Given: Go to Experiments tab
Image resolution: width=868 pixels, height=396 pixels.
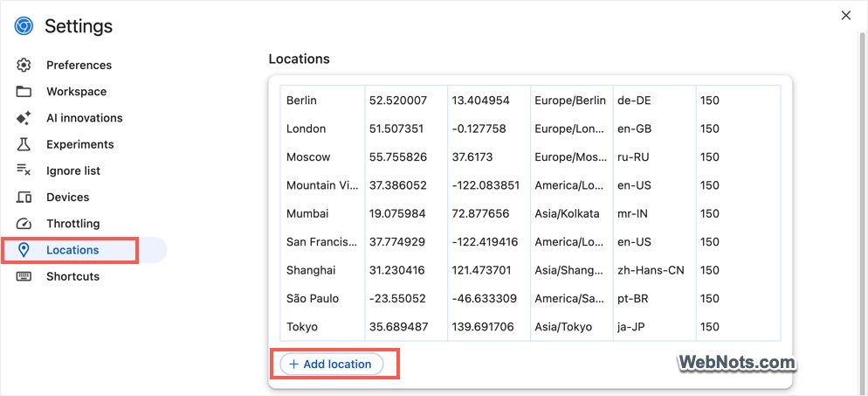Looking at the screenshot, I should click(x=79, y=144).
